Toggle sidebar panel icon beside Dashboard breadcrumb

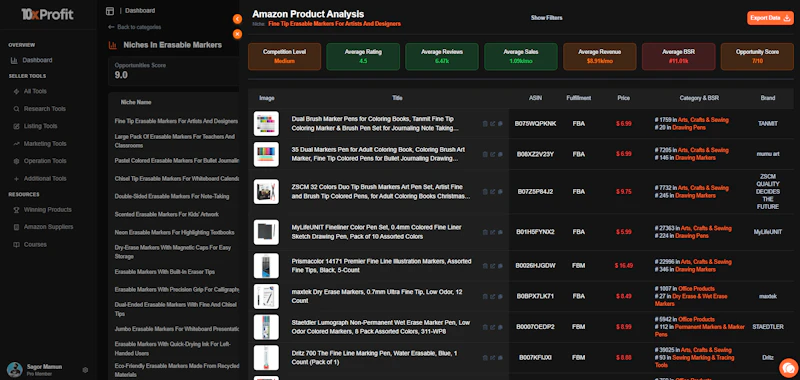click(x=110, y=11)
